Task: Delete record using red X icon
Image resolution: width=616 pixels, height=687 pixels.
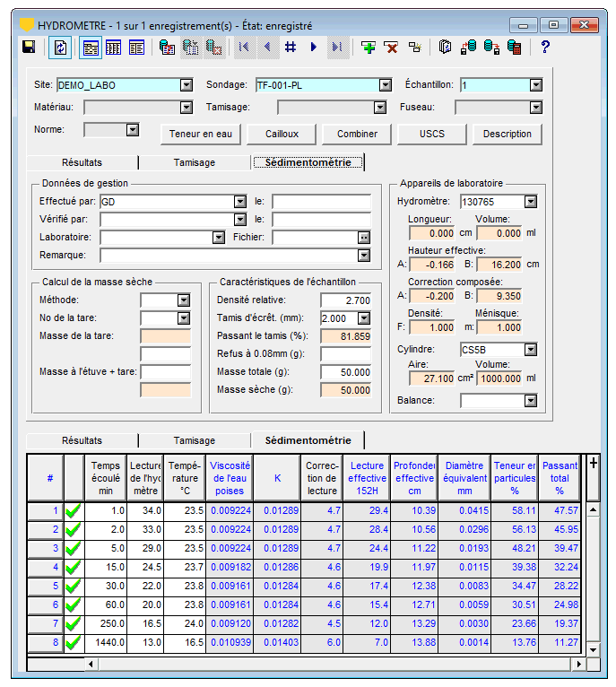Action: pyautogui.click(x=391, y=48)
